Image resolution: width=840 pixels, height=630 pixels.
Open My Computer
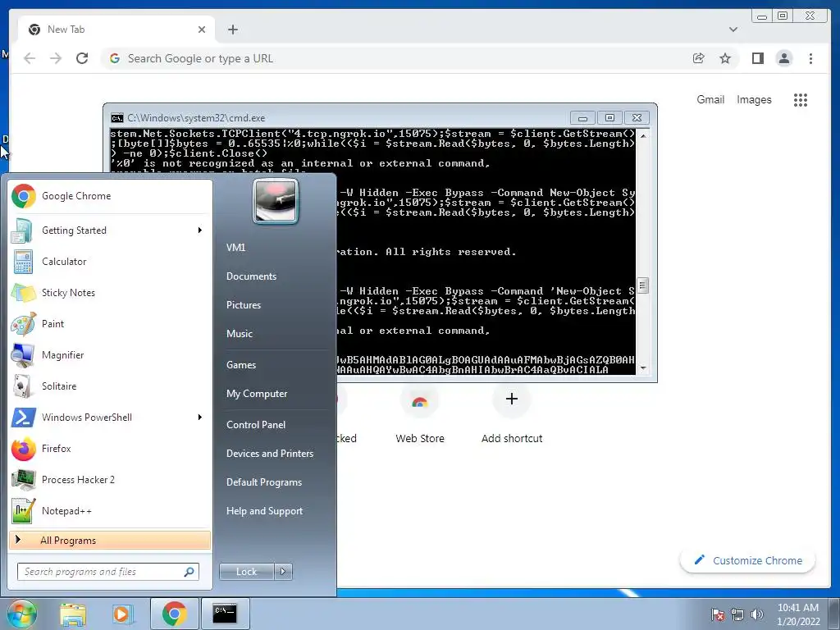coord(257,394)
